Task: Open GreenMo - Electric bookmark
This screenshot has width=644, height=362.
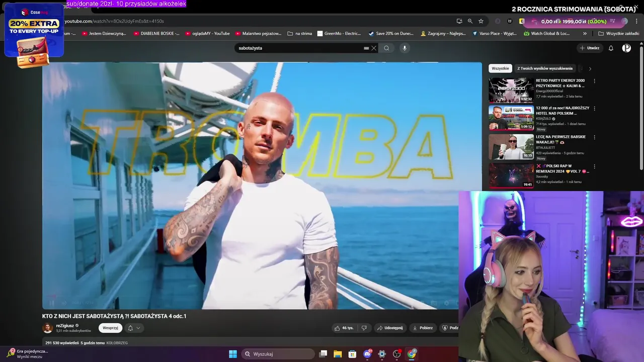Action: point(339,34)
